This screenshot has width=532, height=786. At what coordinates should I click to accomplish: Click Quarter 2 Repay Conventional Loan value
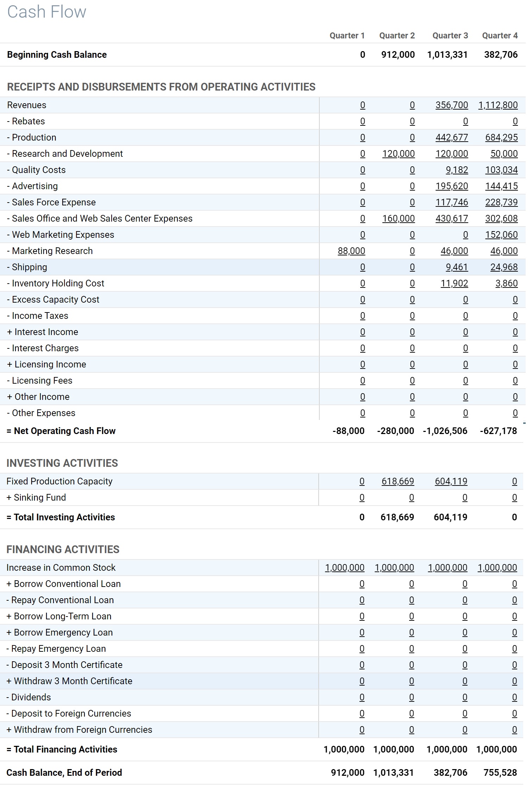click(x=412, y=600)
